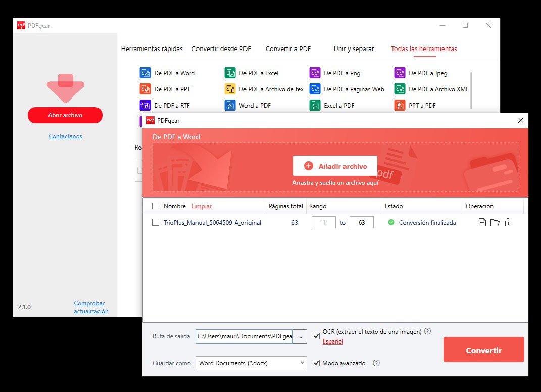Click the TrioPlus_Manual_5064509-A_original file name
541x392 pixels.
[213, 223]
